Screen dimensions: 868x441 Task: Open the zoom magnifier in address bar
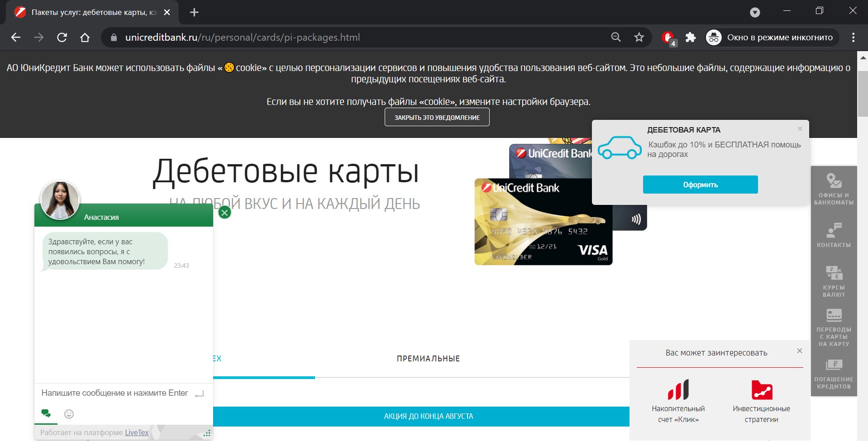pyautogui.click(x=616, y=38)
